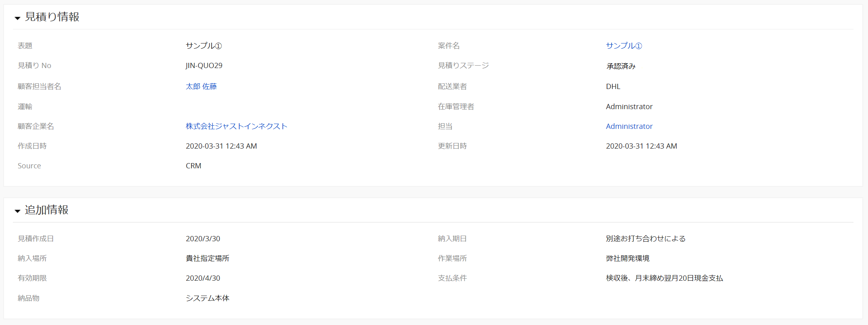
Task: Click the 納品物 value システム本体
Action: click(207, 298)
